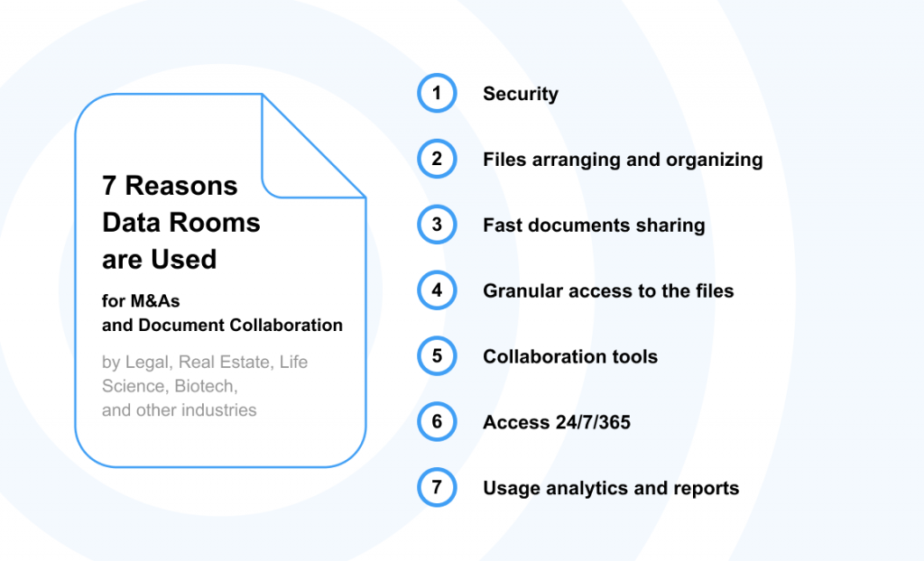Select the Files arranging and organizing item
The height and width of the screenshot is (561, 924).
623,159
